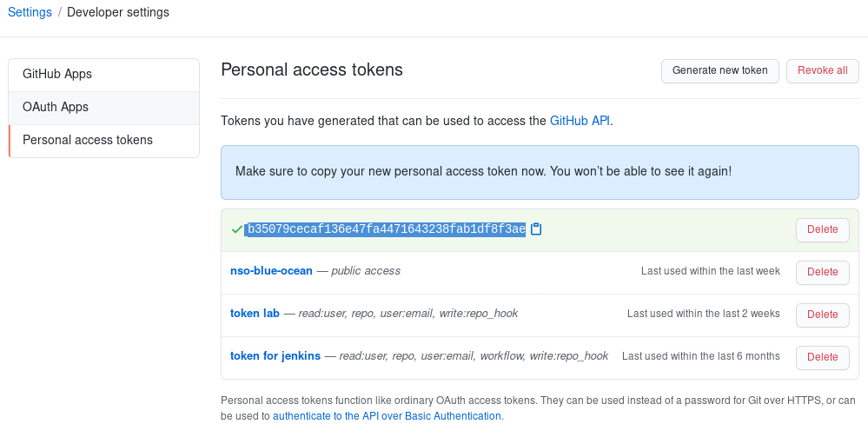Open the token for jenkins entry

coord(275,356)
